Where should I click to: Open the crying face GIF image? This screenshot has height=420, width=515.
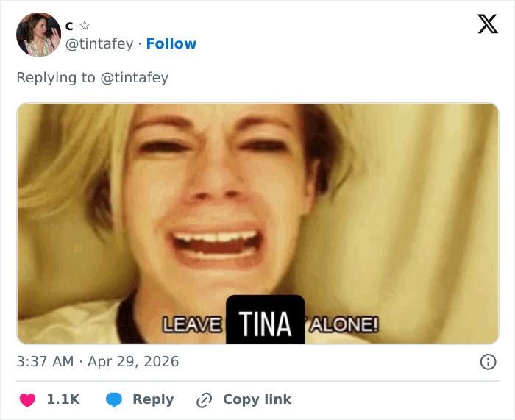click(257, 206)
